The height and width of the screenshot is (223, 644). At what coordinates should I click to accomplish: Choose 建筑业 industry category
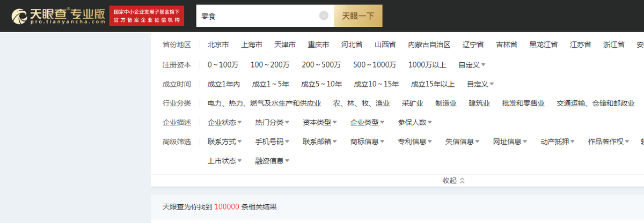tap(479, 103)
